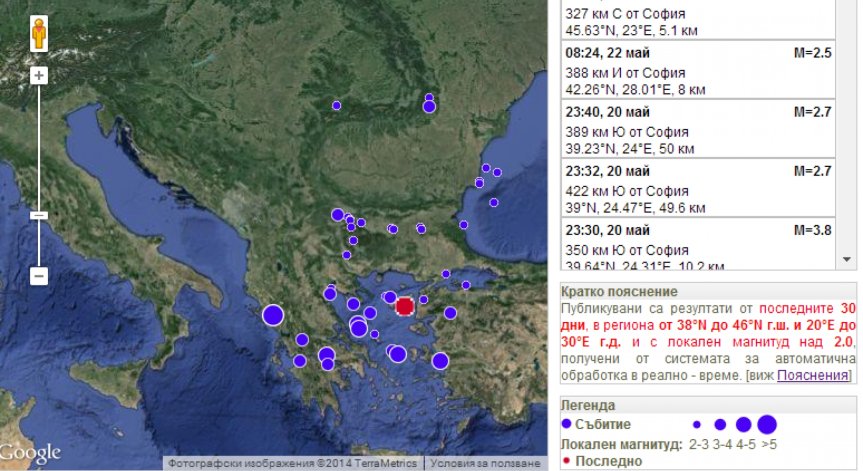Viewport: 863px width, 471px height.
Task: Zoom out with the minus button
Action: 39,276
